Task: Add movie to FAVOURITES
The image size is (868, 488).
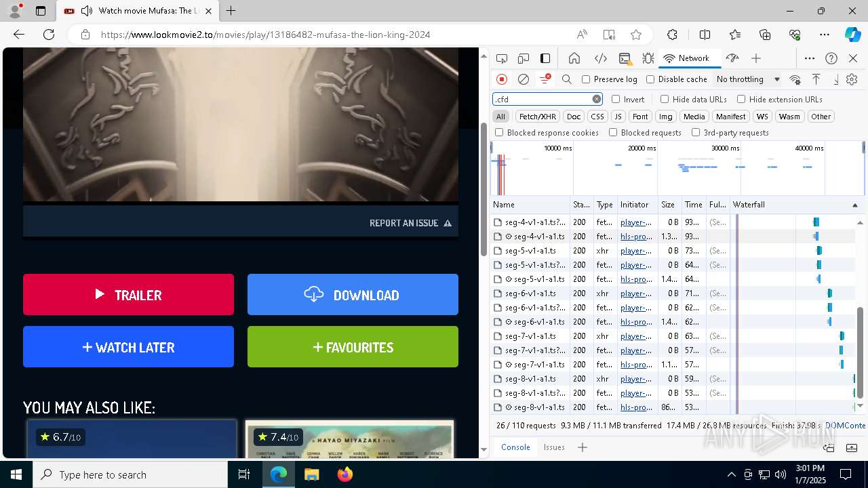Action: point(353,347)
